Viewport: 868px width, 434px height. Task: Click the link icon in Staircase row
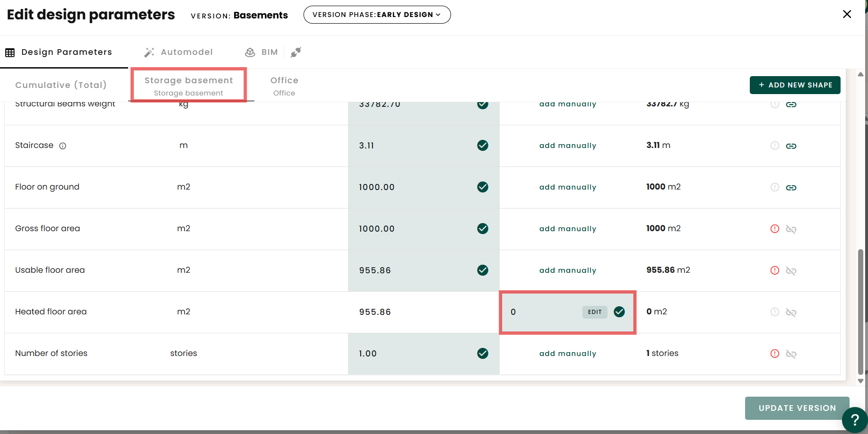tap(791, 146)
